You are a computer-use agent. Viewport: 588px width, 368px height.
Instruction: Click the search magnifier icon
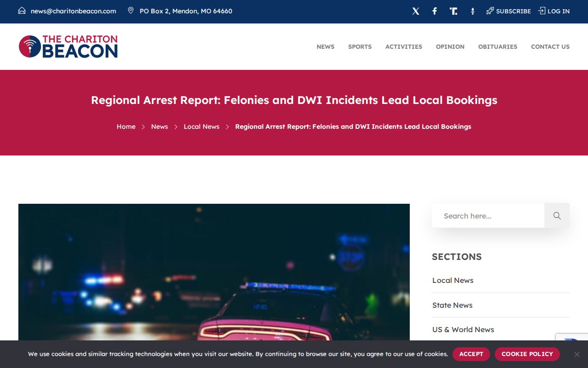(x=557, y=216)
